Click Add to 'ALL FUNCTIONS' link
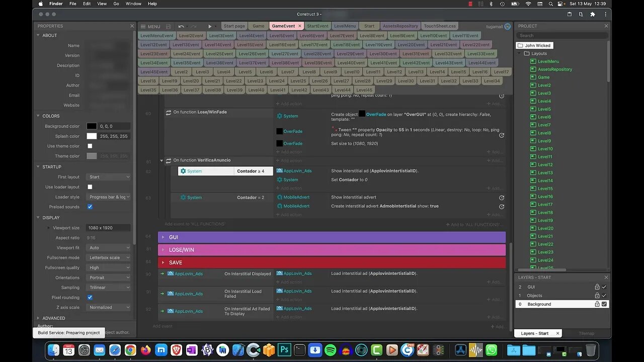Image resolution: width=644 pixels, height=362 pixels. pyautogui.click(x=474, y=225)
